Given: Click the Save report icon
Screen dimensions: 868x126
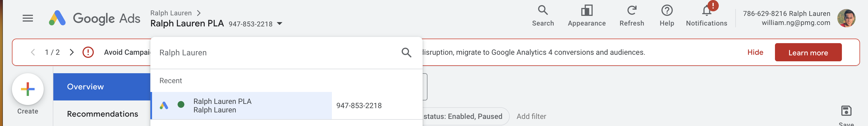Looking at the screenshot, I should [x=846, y=111].
